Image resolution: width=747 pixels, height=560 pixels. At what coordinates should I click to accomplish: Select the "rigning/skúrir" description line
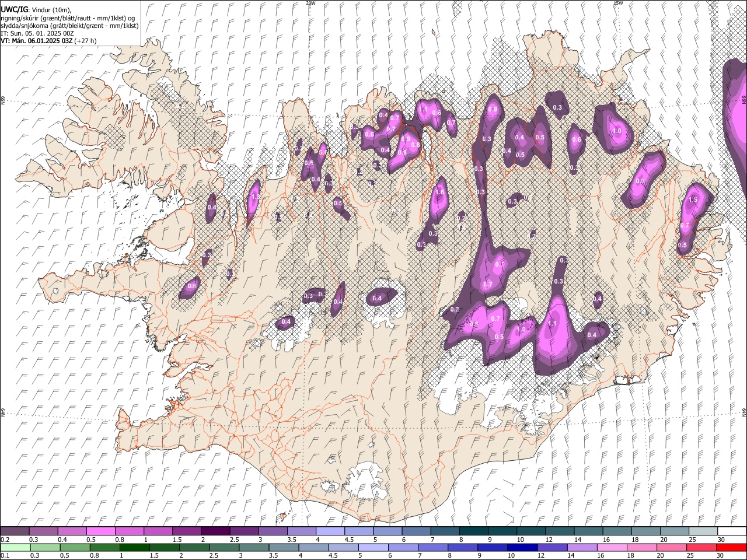coord(68,17)
